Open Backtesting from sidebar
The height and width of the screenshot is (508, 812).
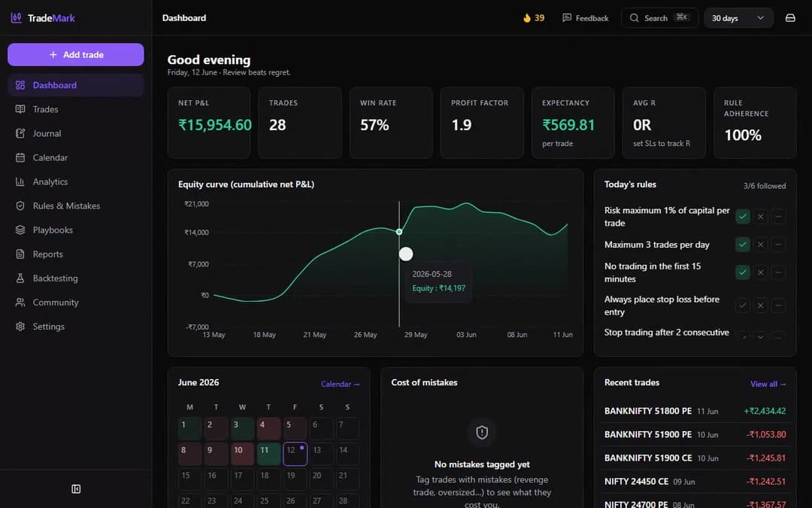pos(76,278)
